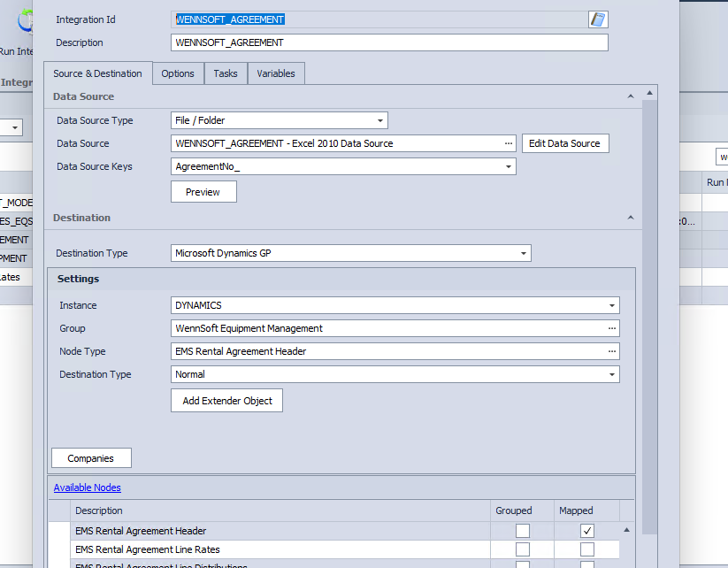Switch to the Tasks tab
The image size is (728, 568).
226,73
